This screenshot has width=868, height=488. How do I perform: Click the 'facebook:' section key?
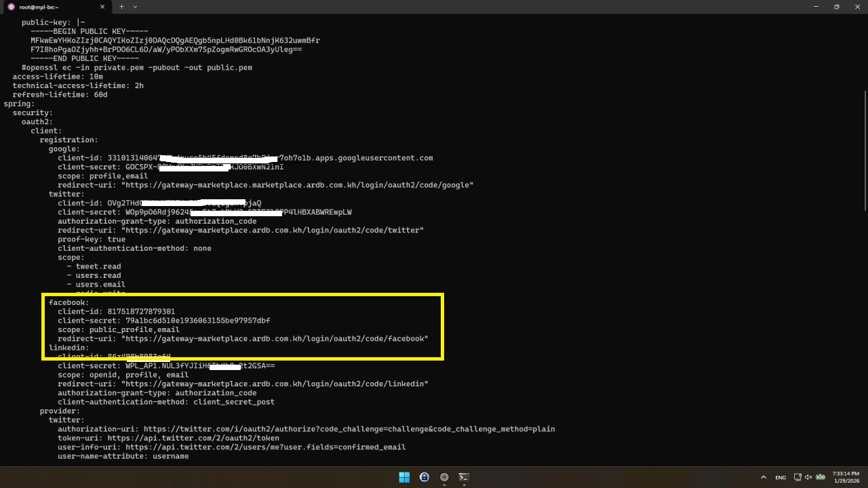[x=68, y=302]
